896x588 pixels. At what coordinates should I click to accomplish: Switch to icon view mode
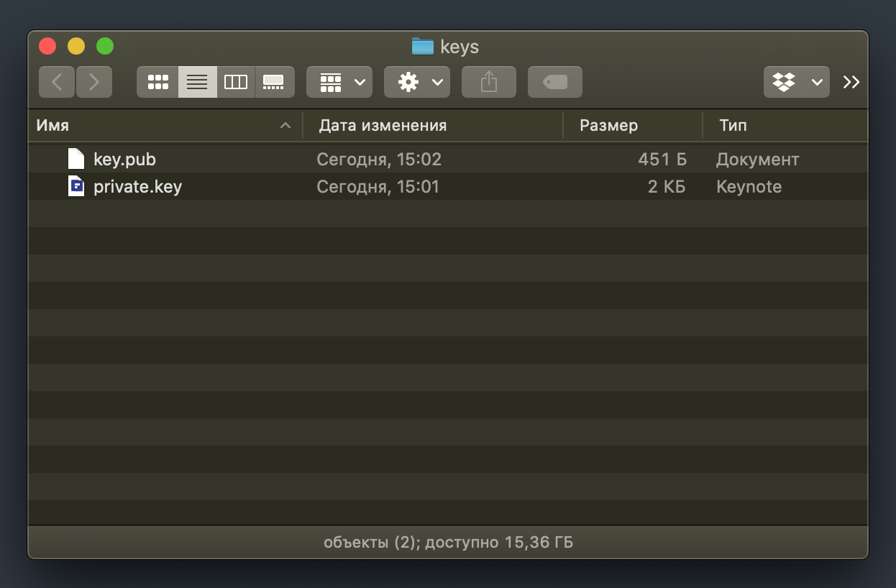157,82
